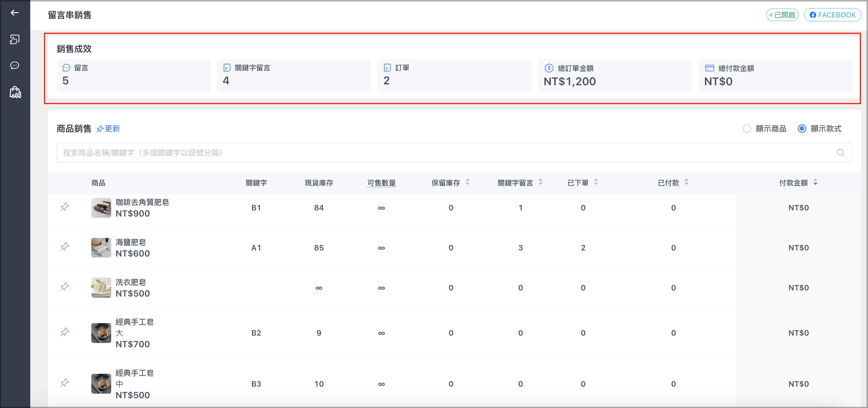Click the back arrow in sidebar
This screenshot has width=868, height=408.
click(14, 13)
